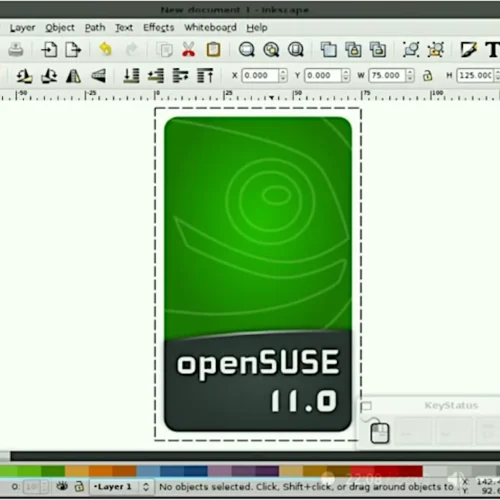
Task: Undo the last action
Action: pos(106,49)
